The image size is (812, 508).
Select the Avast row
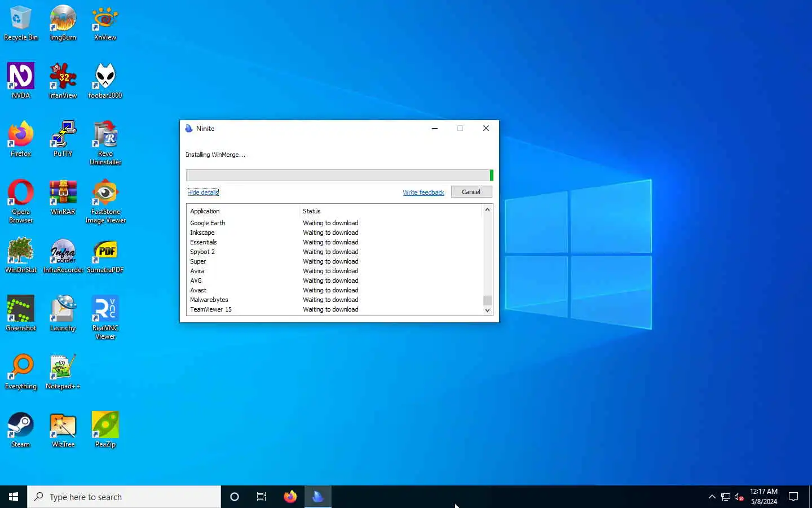335,290
